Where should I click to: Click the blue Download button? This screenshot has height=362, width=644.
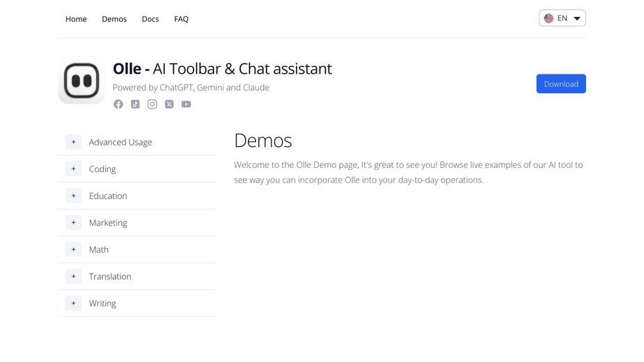pos(561,84)
